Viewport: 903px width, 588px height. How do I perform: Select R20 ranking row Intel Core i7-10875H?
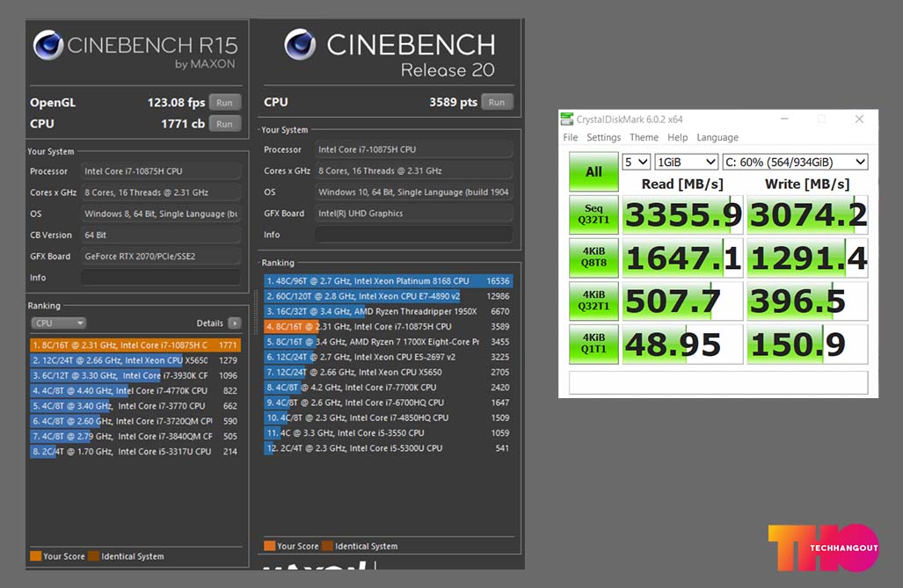pos(388,327)
